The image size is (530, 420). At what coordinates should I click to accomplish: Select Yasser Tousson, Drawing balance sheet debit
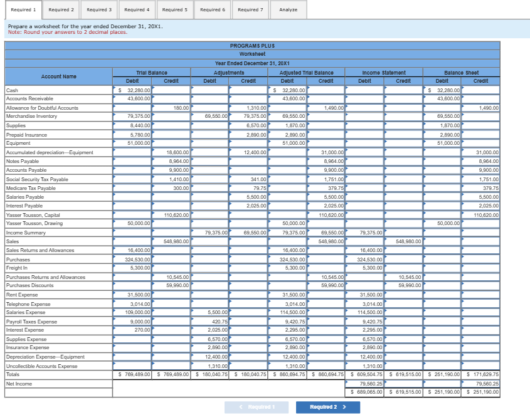click(x=443, y=223)
